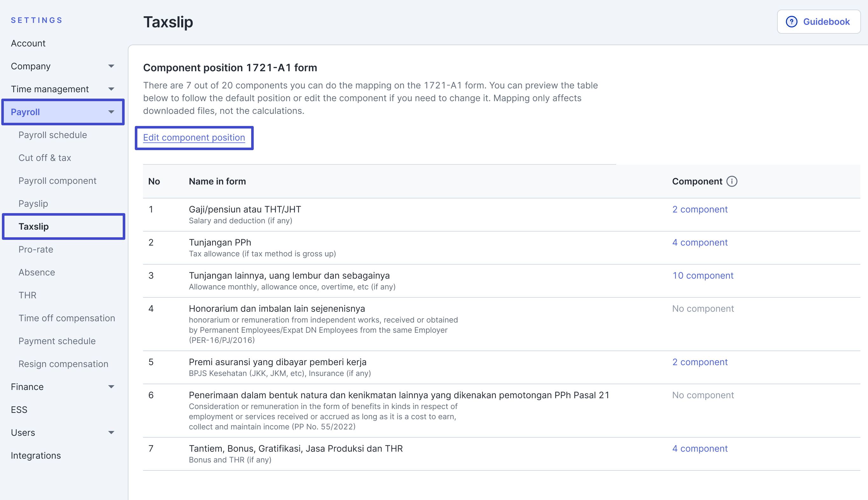The width and height of the screenshot is (868, 500).
Task: Open Payroll schedule submenu item
Action: [x=52, y=135]
